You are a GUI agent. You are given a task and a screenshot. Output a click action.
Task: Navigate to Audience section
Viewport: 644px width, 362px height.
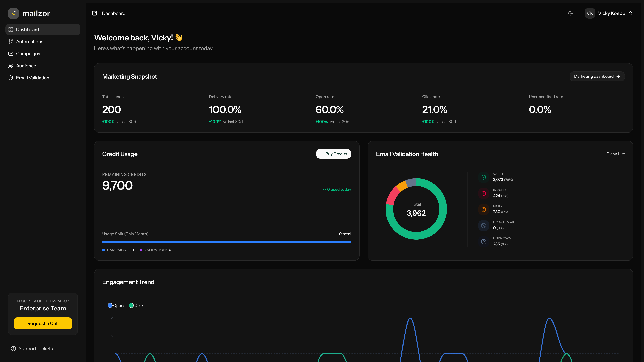[43, 66]
